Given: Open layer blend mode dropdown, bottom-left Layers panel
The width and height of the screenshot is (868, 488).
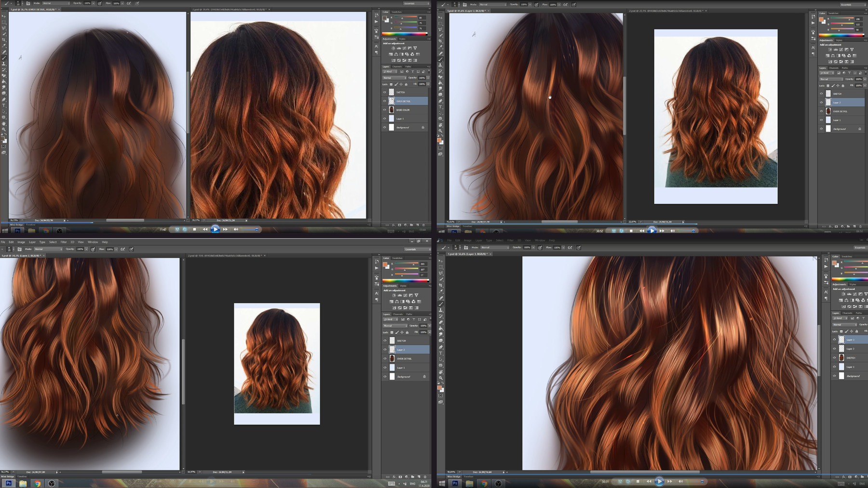Looking at the screenshot, I should [x=395, y=326].
